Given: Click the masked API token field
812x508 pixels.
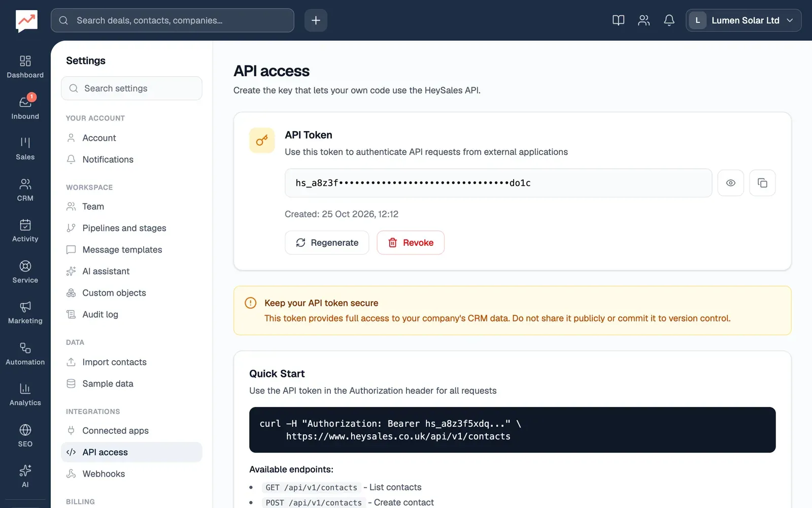Looking at the screenshot, I should tap(498, 183).
